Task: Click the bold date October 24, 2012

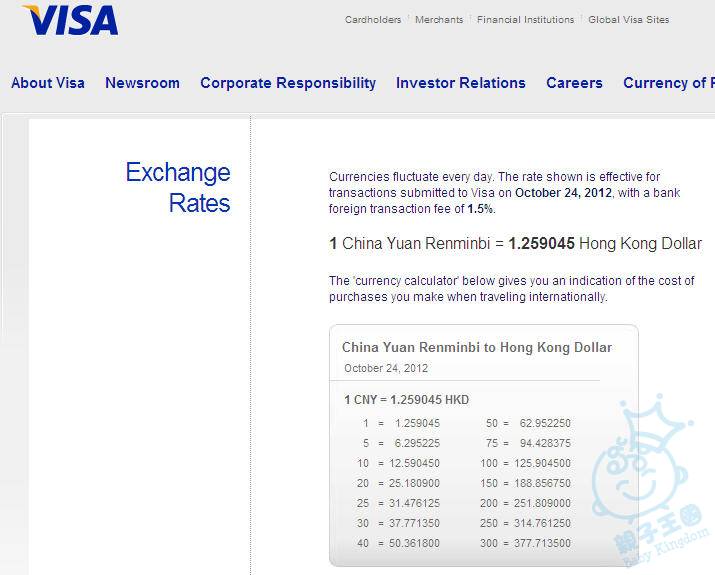Action: (563, 193)
